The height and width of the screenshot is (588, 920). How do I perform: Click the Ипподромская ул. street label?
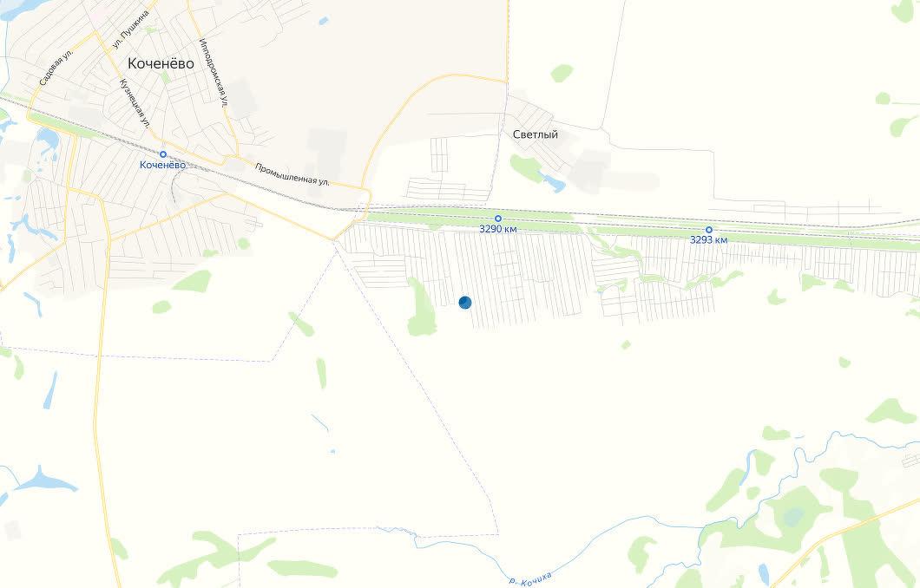pos(213,73)
